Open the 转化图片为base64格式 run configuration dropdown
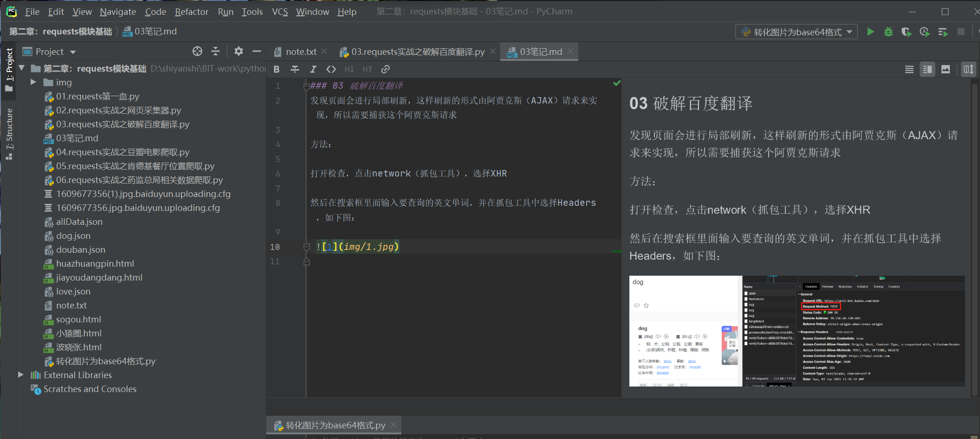This screenshot has width=980, height=439. pos(848,32)
